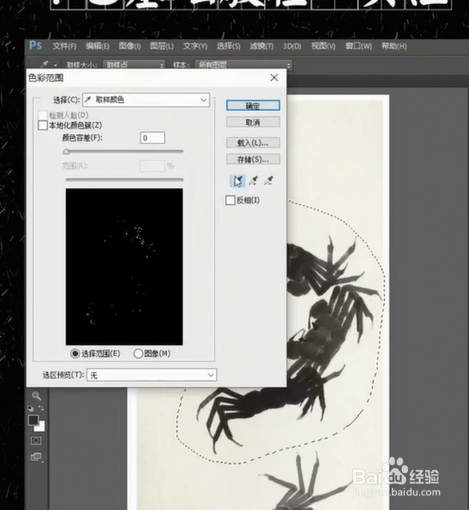Choose the Subtract from Sample eyedropper
Viewport: 469px width, 510px height.
click(x=269, y=181)
